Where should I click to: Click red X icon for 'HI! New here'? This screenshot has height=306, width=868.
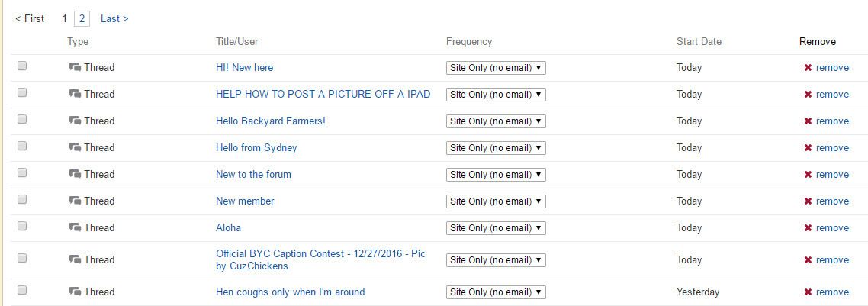[x=808, y=68]
